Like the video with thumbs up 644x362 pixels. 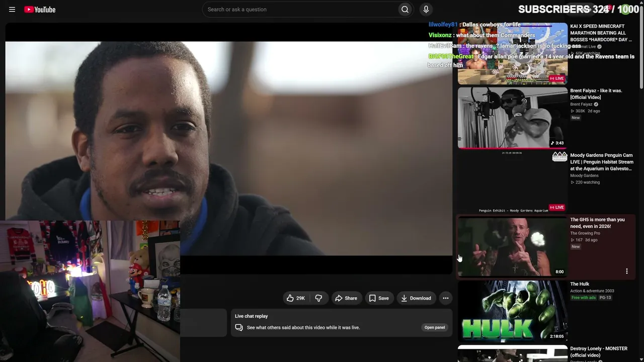point(296,298)
